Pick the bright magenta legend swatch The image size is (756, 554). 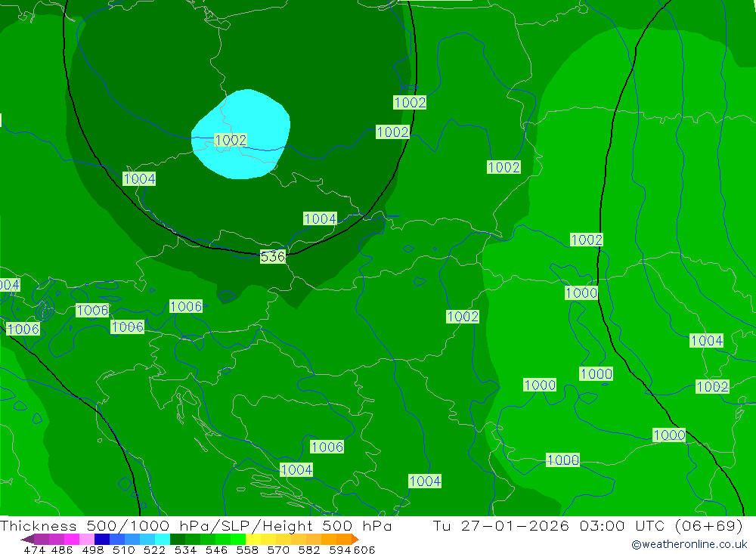coord(72,539)
